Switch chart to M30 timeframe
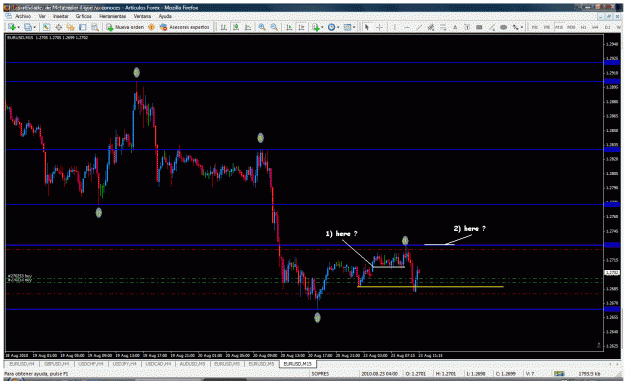 (x=572, y=27)
